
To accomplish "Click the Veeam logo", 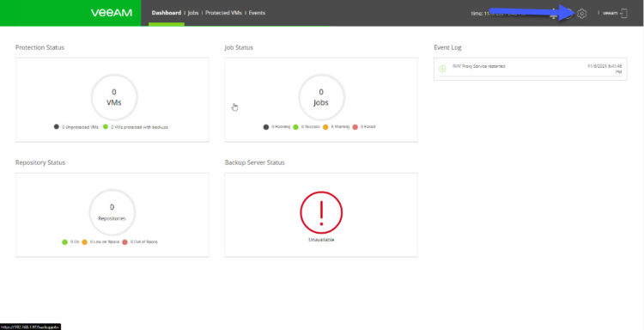I will click(x=112, y=13).
